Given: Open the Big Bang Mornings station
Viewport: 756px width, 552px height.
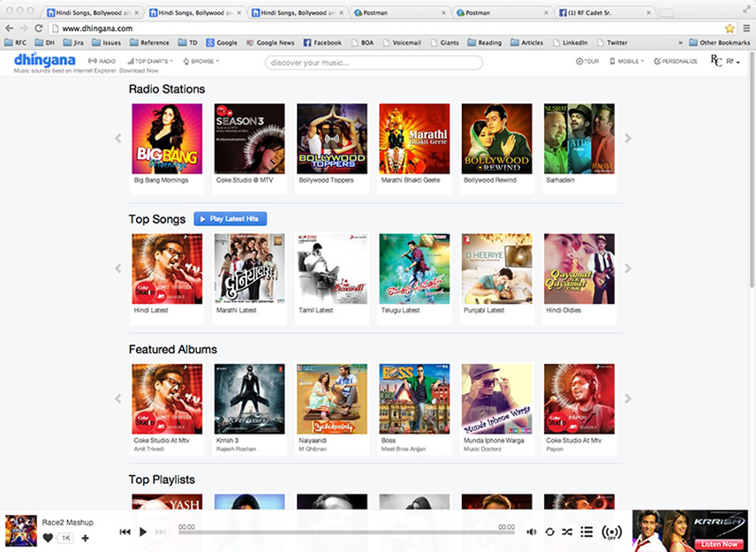Looking at the screenshot, I should click(167, 139).
